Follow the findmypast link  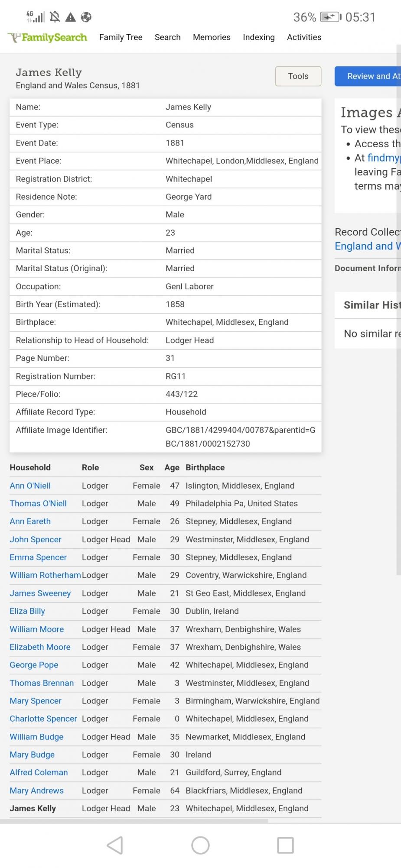(383, 158)
